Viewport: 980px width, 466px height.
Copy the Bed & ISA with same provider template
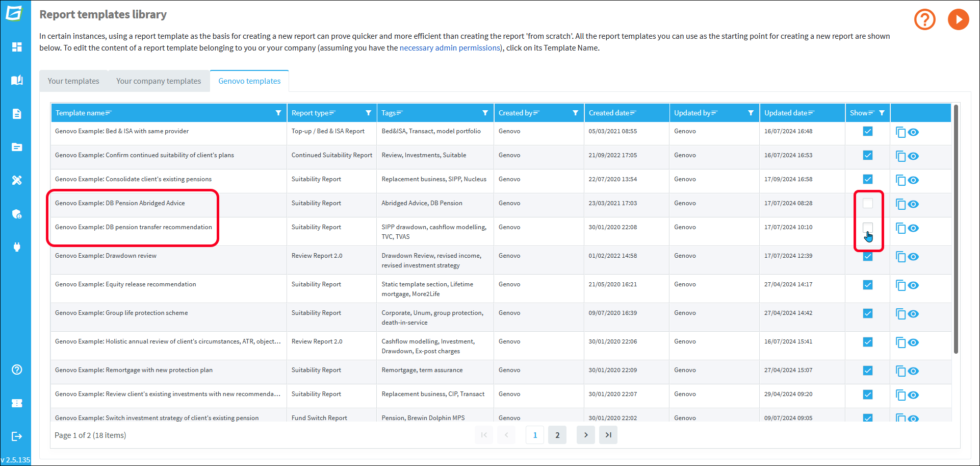coord(900,132)
